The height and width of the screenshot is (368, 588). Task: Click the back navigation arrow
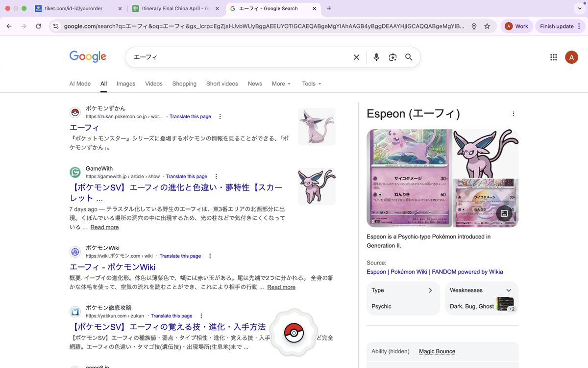pyautogui.click(x=9, y=26)
